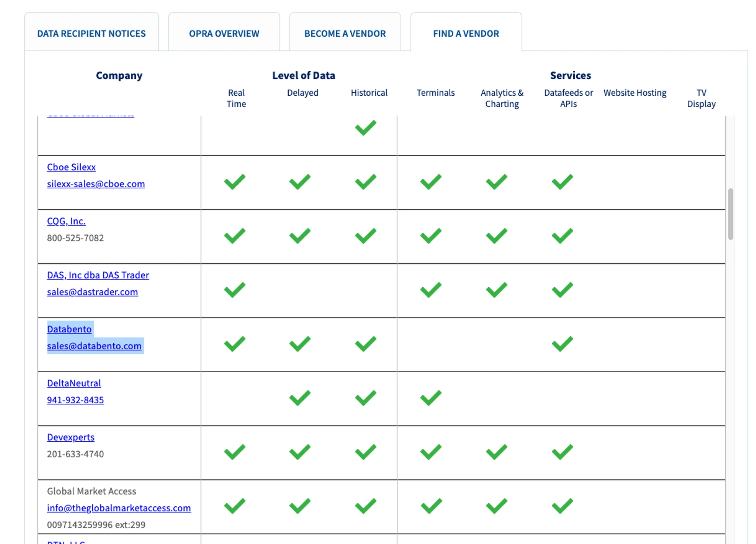Click the sales@dastrader.com email link
The height and width of the screenshot is (544, 756).
tap(92, 292)
